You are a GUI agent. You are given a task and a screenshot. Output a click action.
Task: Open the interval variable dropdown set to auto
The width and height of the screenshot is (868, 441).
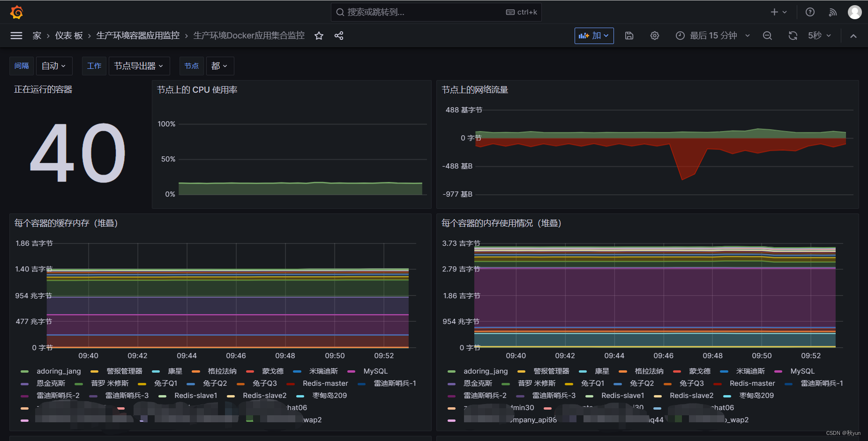click(x=54, y=66)
